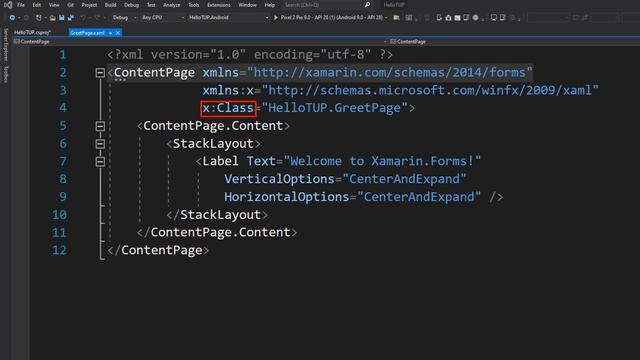Open the Pixel 2 Pie device dropdown arrow
The image size is (640, 360).
point(386,18)
